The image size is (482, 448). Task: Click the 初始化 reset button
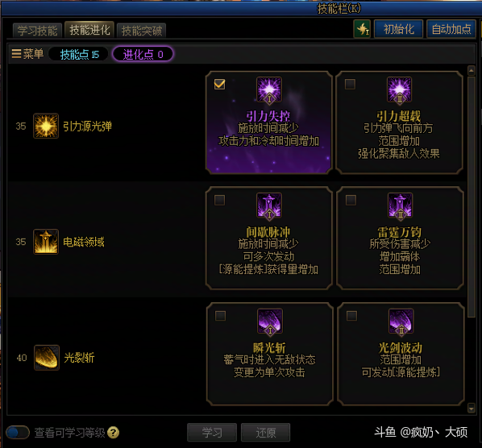click(x=398, y=29)
